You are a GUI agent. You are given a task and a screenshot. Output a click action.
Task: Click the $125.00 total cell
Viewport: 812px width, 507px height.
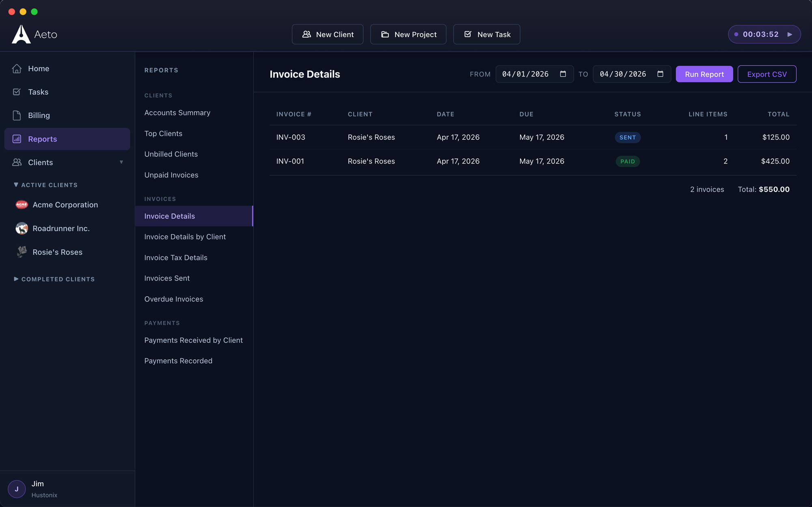776,137
